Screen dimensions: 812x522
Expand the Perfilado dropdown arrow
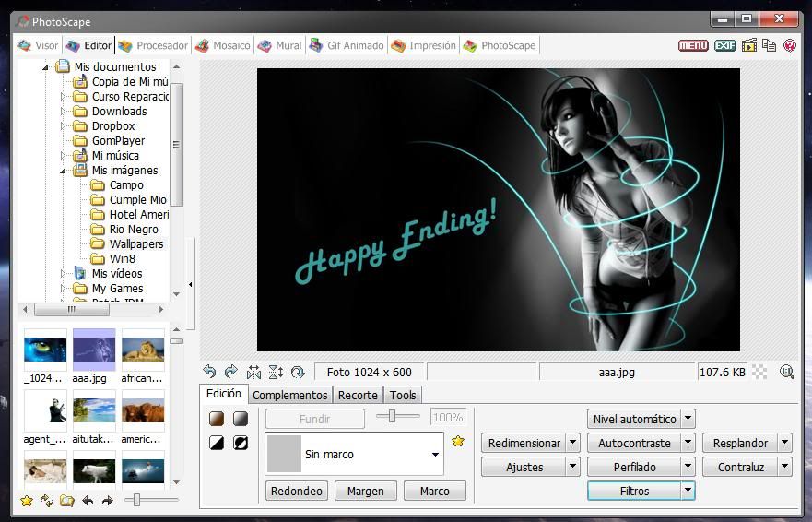pos(688,467)
